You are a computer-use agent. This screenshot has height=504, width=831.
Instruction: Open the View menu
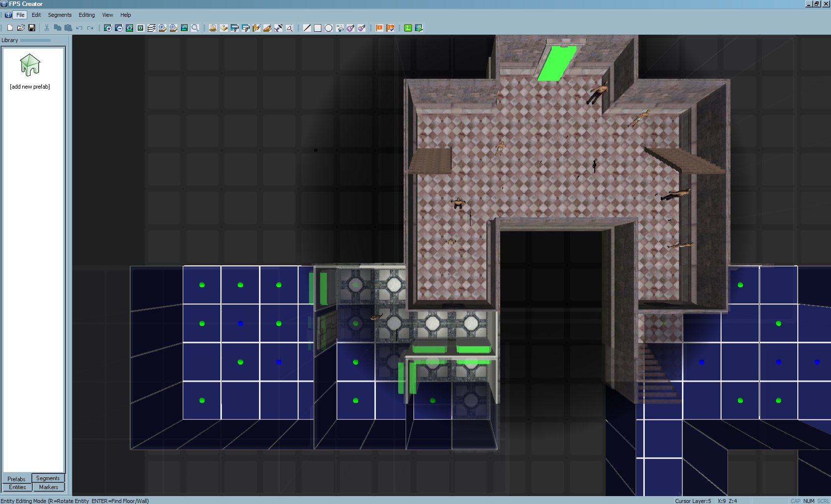click(x=108, y=15)
